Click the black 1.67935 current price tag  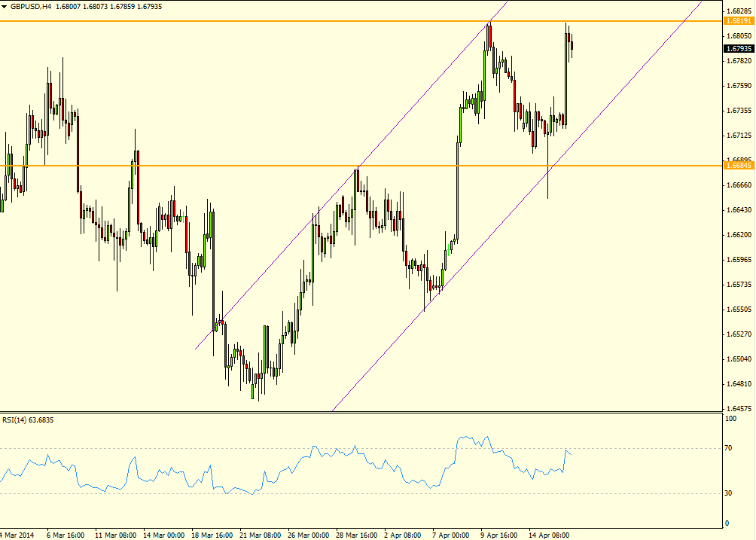[739, 49]
